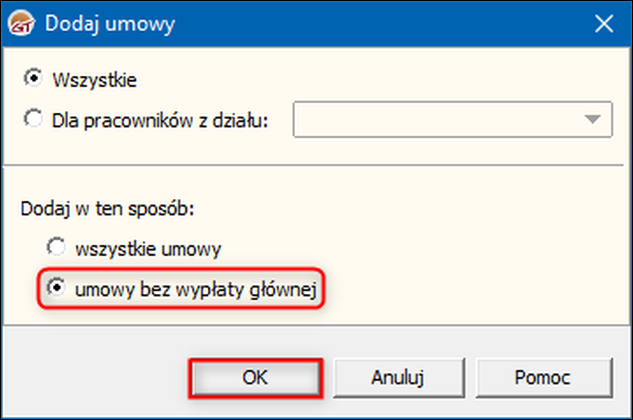Open help via the Pomoc button
Viewport: 633px width, 420px height.
click(x=542, y=378)
